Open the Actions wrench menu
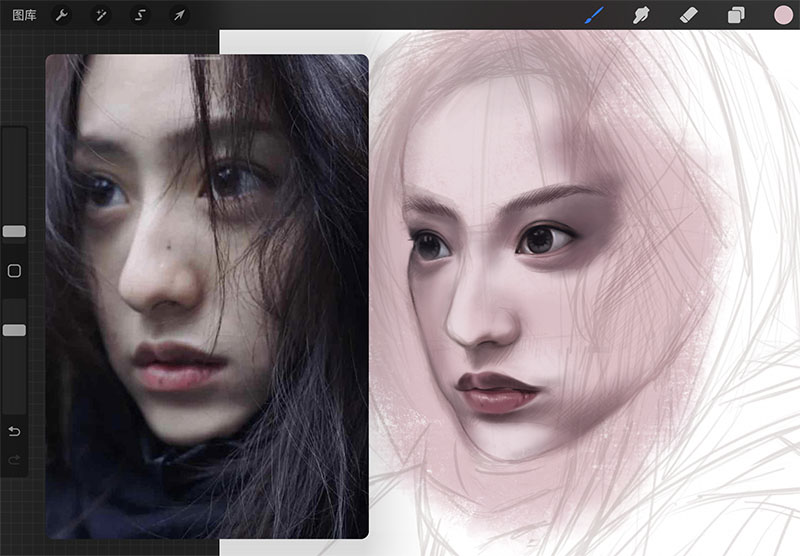This screenshot has width=800, height=556. click(61, 15)
